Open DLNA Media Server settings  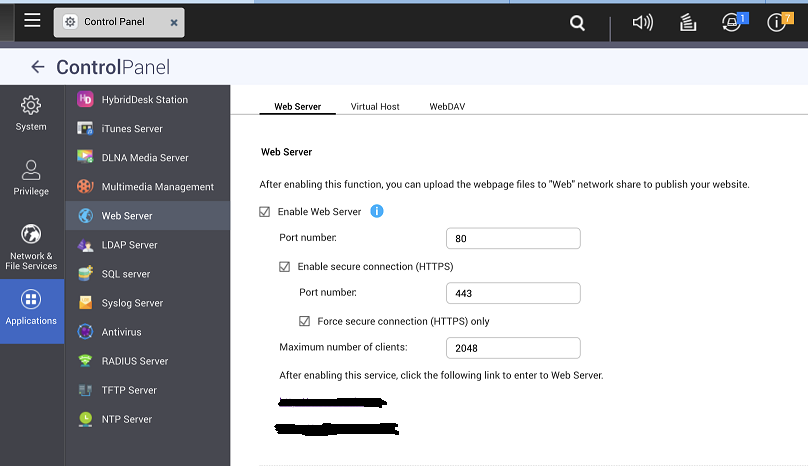click(x=148, y=158)
